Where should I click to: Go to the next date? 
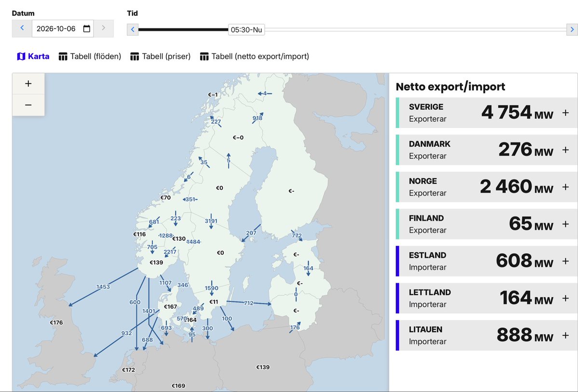pyautogui.click(x=104, y=28)
